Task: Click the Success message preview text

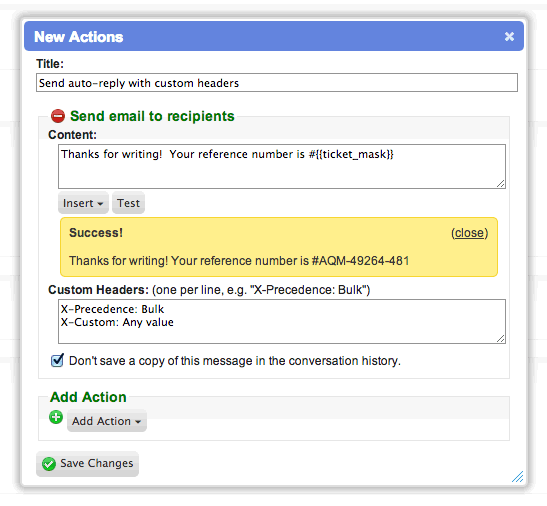Action: pos(239,261)
